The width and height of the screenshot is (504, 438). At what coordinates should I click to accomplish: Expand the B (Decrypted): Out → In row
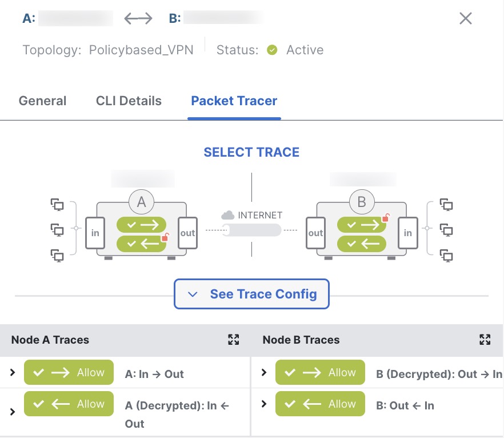click(264, 373)
